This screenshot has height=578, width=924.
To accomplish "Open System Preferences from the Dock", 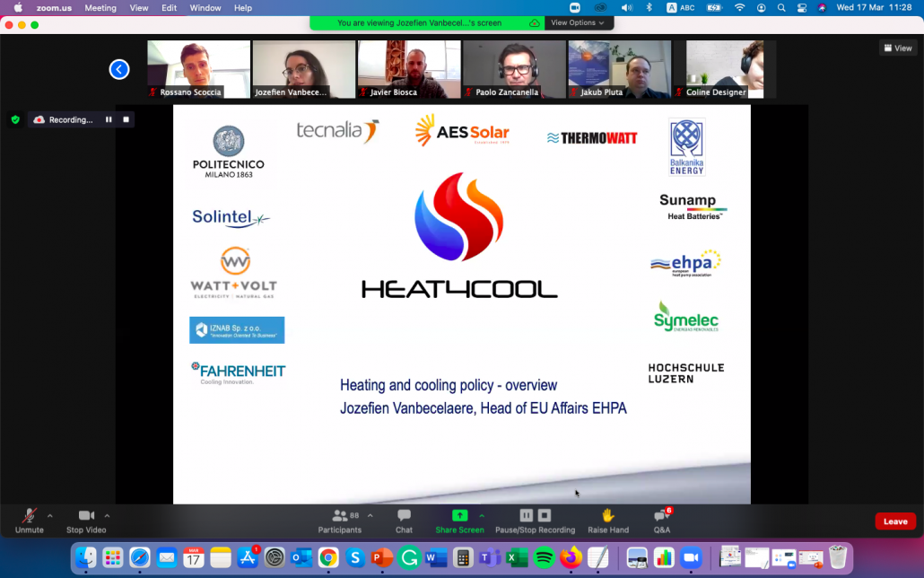I will [275, 557].
